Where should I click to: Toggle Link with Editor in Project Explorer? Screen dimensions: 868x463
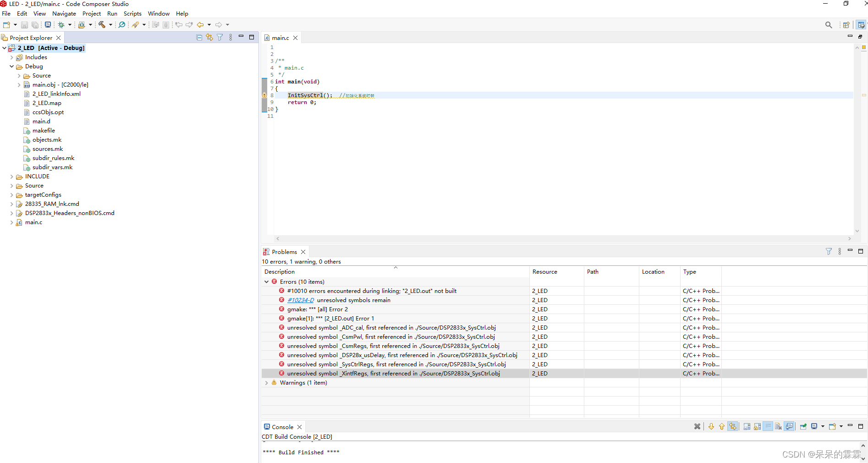tap(209, 38)
